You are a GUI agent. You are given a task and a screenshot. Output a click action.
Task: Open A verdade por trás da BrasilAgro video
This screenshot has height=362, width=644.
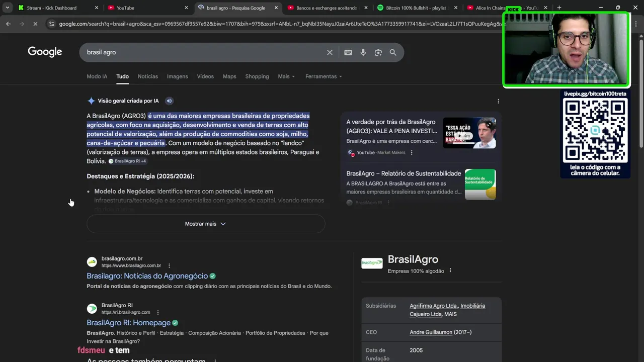click(x=391, y=126)
